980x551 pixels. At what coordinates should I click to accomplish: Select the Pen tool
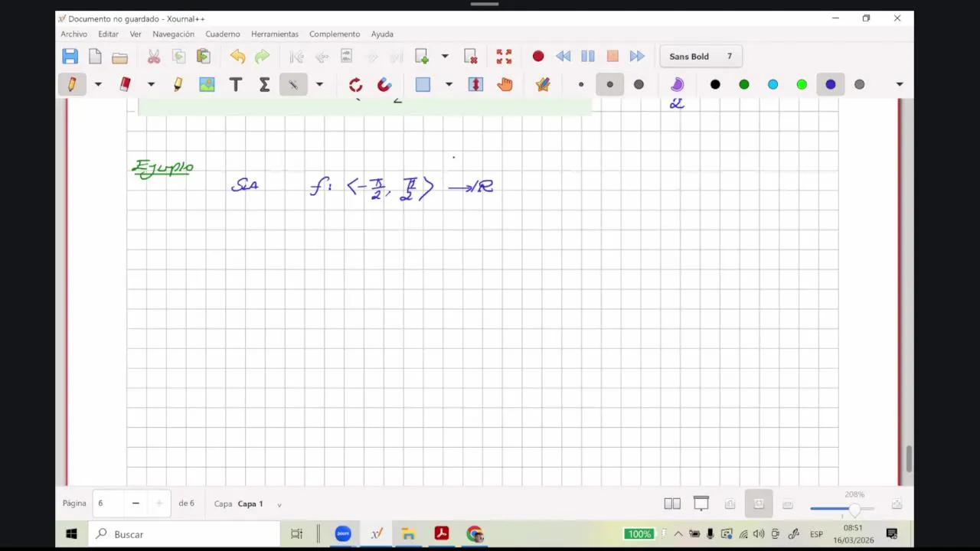tap(72, 84)
